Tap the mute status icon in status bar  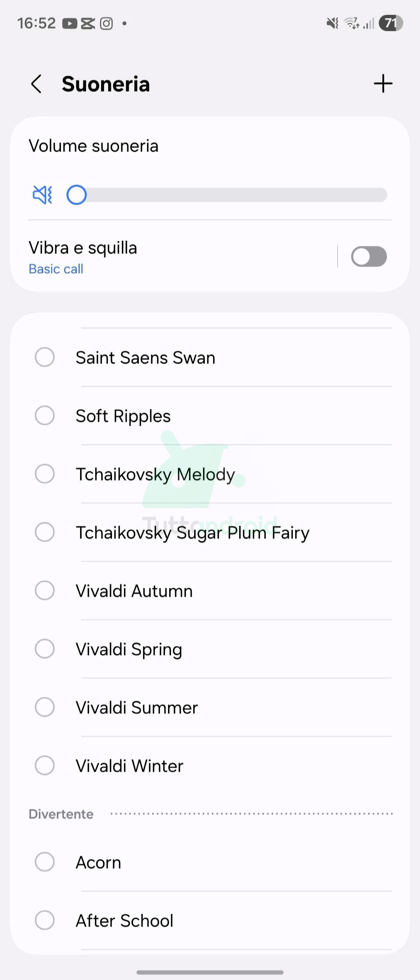332,23
